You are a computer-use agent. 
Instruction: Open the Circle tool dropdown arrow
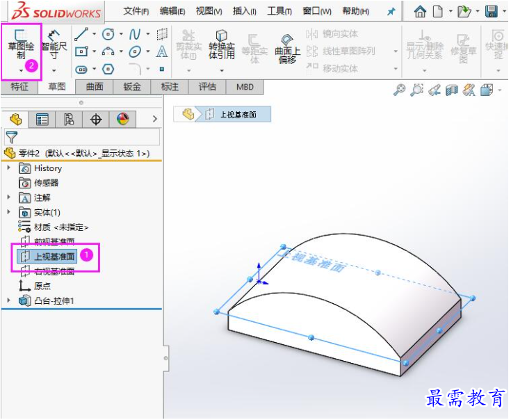point(121,34)
